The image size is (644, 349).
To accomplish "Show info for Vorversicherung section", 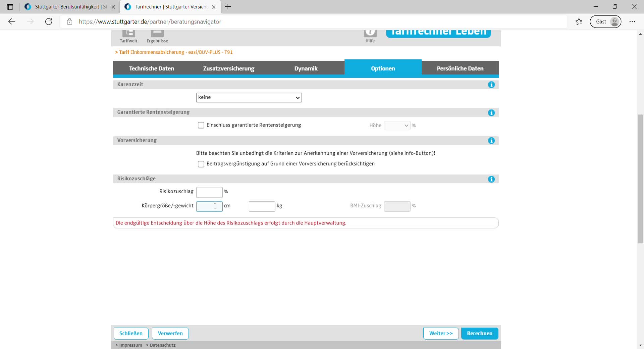I will (491, 141).
